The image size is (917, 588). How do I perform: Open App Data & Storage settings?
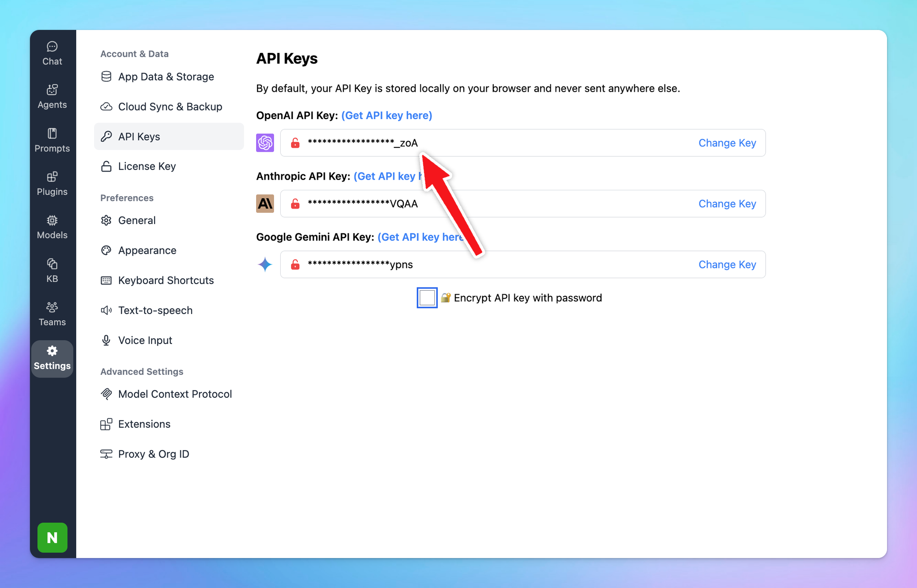point(166,77)
